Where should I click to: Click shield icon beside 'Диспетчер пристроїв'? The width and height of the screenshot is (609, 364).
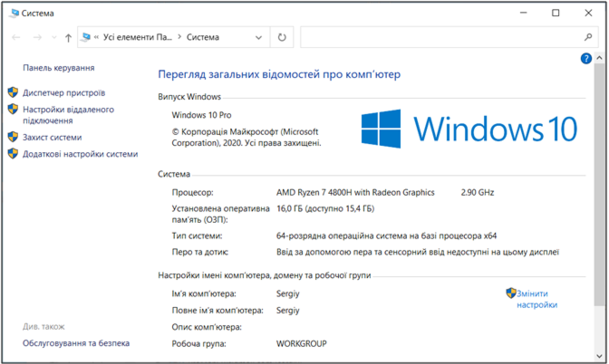click(13, 92)
